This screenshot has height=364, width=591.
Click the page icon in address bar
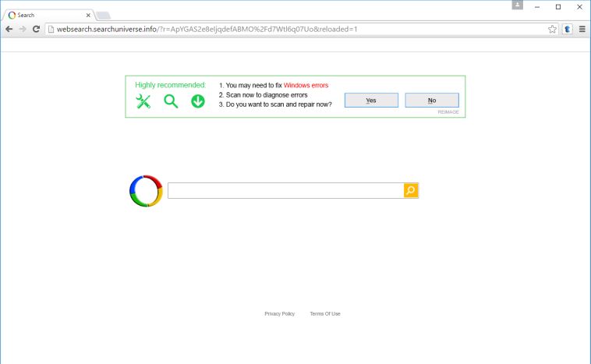click(51, 29)
